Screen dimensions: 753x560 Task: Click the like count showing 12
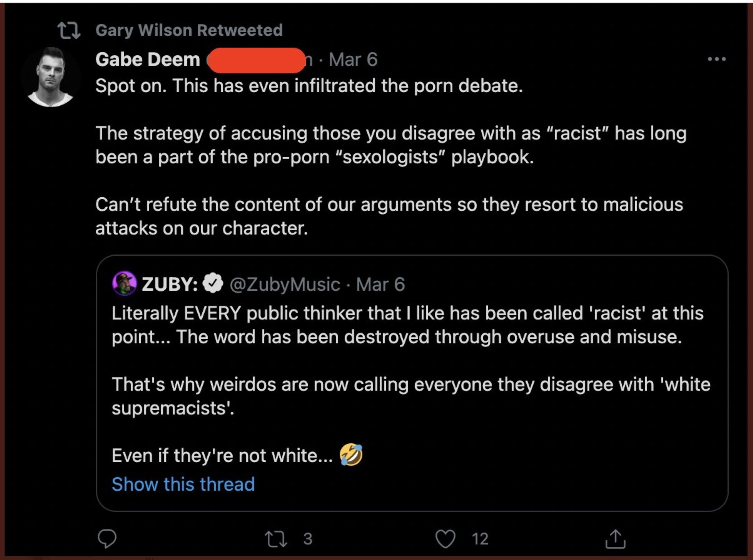480,539
